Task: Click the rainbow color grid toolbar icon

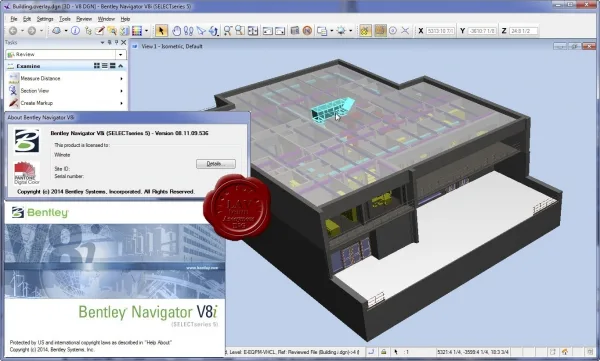Action: coord(137,31)
